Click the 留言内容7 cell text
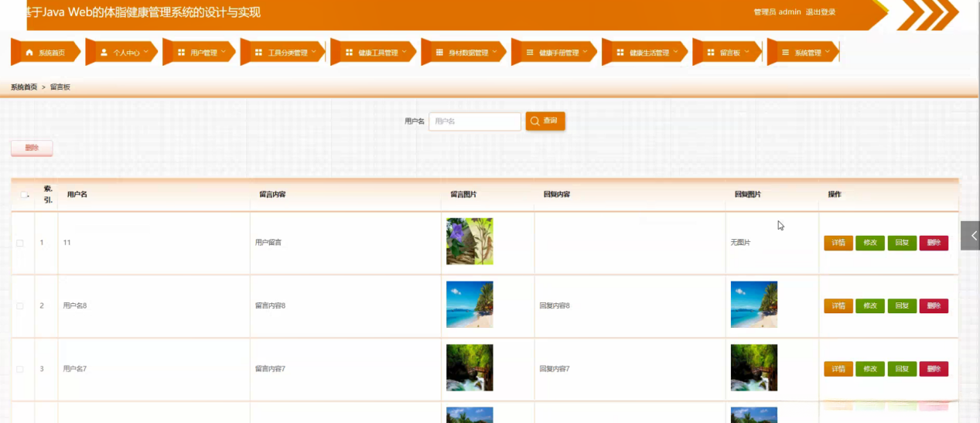Image resolution: width=980 pixels, height=423 pixels. (x=271, y=370)
